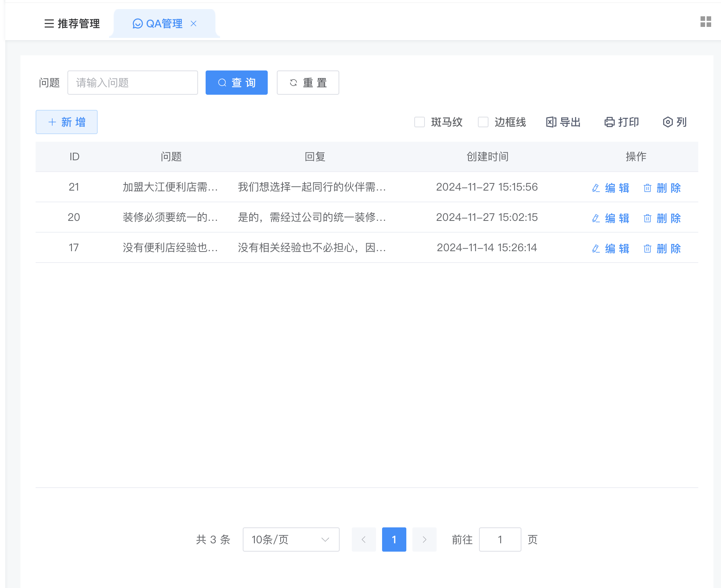Enable the 斑马纹 checkbox

coord(419,122)
